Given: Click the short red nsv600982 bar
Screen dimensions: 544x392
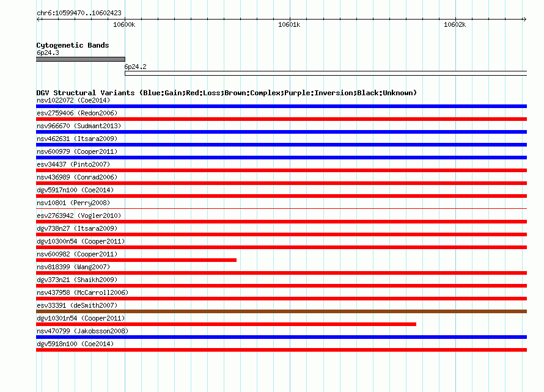Looking at the screenshot, I should pyautogui.click(x=136, y=260).
